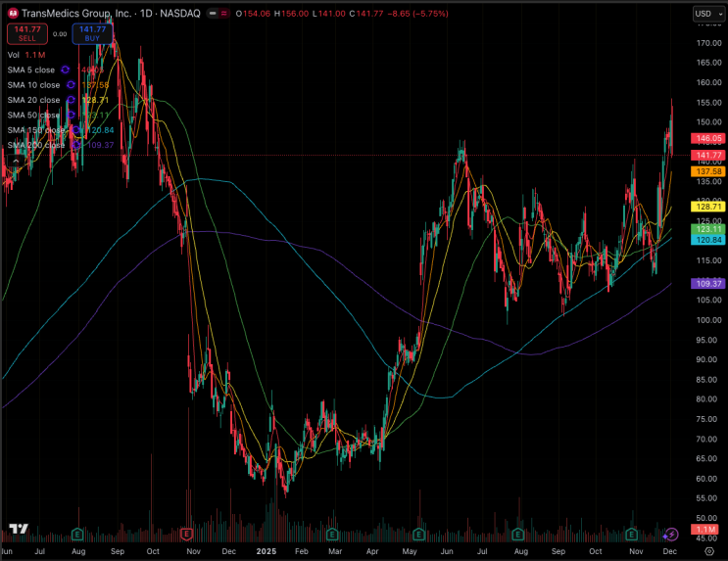Image resolution: width=728 pixels, height=561 pixels.
Task: Click the Feb label on the time axis
Action: (302, 551)
